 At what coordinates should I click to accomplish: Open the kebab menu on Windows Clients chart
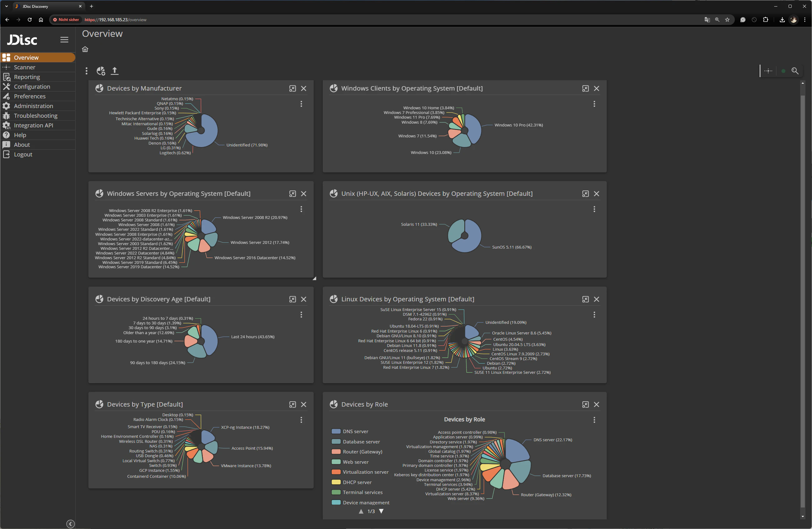coord(594,104)
